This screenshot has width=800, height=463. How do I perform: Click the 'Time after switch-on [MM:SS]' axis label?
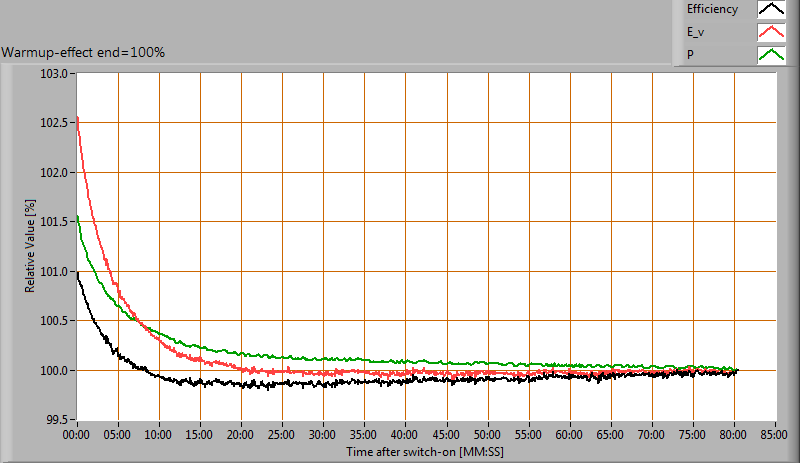coord(426,452)
